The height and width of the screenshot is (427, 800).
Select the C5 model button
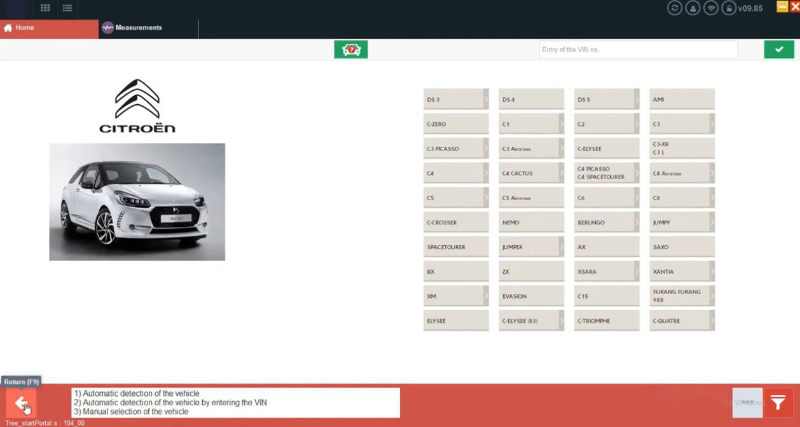point(456,197)
